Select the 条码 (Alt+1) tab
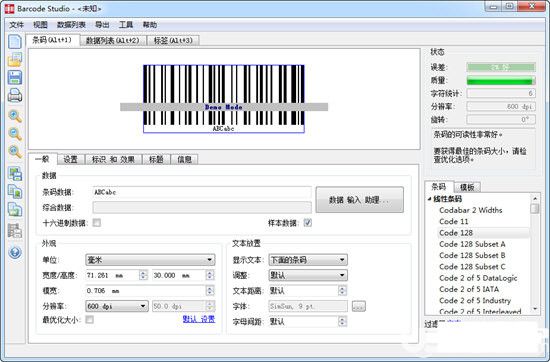The width and height of the screenshot is (550, 362). coord(52,40)
